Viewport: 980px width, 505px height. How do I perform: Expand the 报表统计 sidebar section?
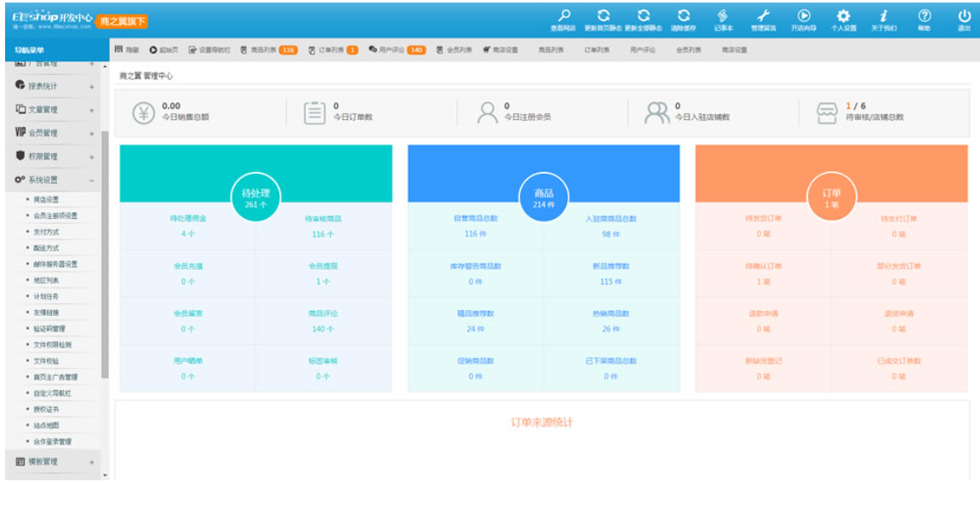[53, 86]
